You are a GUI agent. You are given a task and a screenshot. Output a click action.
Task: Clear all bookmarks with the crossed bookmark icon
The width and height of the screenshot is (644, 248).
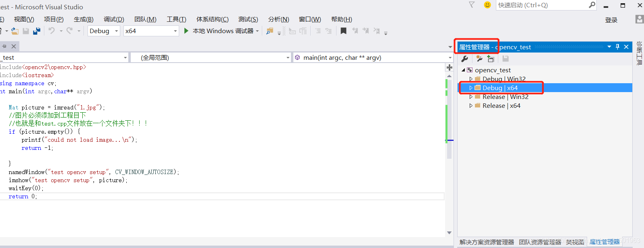tap(376, 31)
